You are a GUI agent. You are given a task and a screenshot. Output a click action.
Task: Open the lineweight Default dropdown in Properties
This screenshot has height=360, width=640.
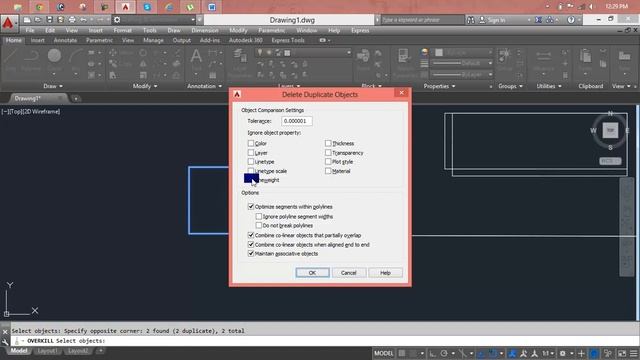coord(490,63)
